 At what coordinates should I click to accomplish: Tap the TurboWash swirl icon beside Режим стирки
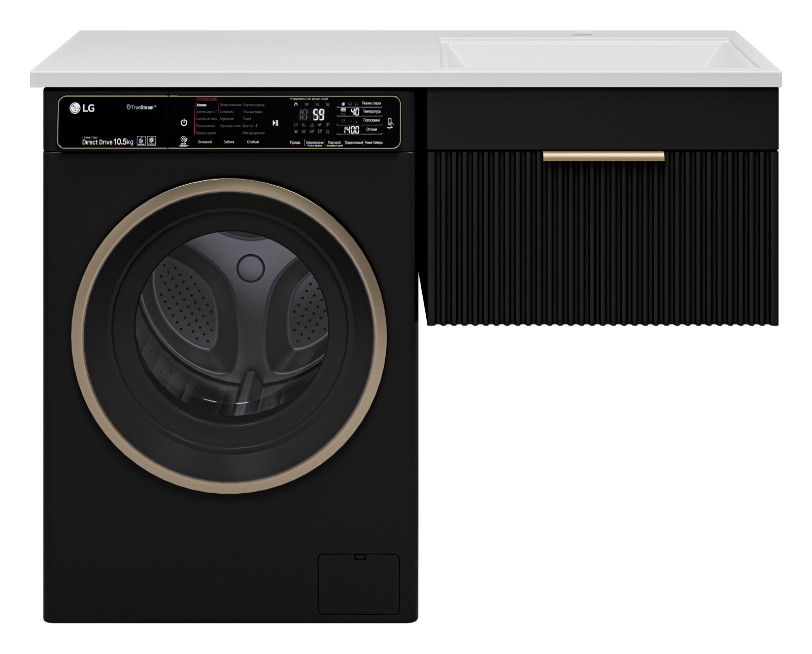pyautogui.click(x=343, y=104)
